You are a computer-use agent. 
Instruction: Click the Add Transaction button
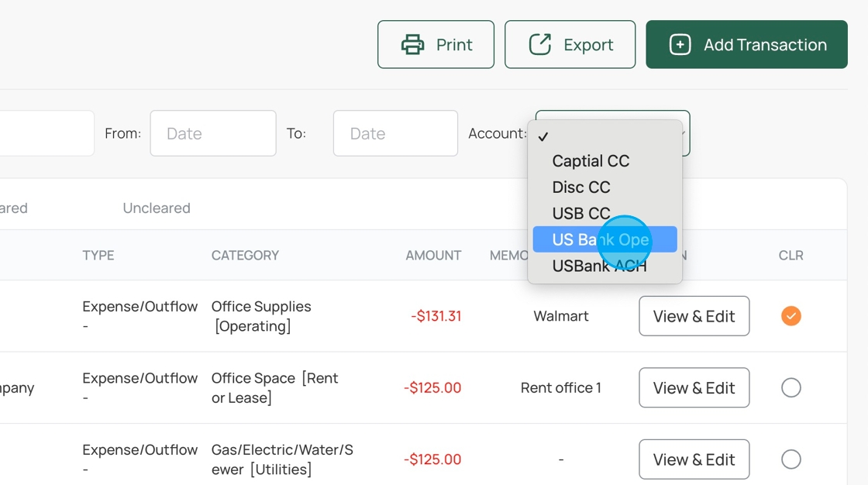[746, 45]
